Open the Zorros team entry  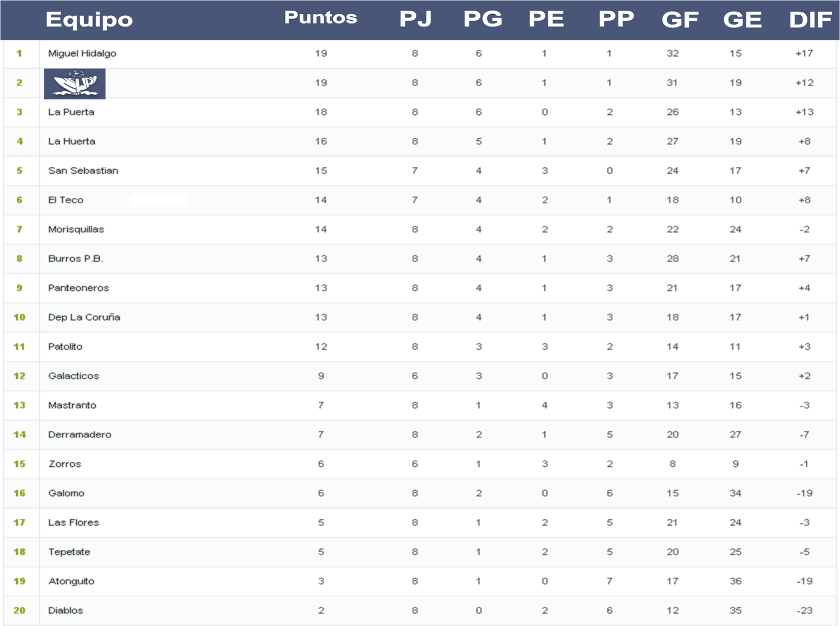65,463
